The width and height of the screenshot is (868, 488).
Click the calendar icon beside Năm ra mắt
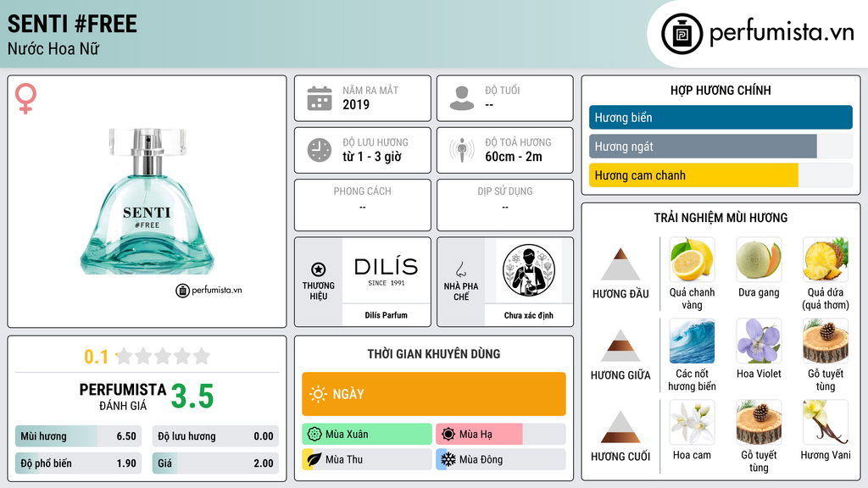[x=320, y=98]
